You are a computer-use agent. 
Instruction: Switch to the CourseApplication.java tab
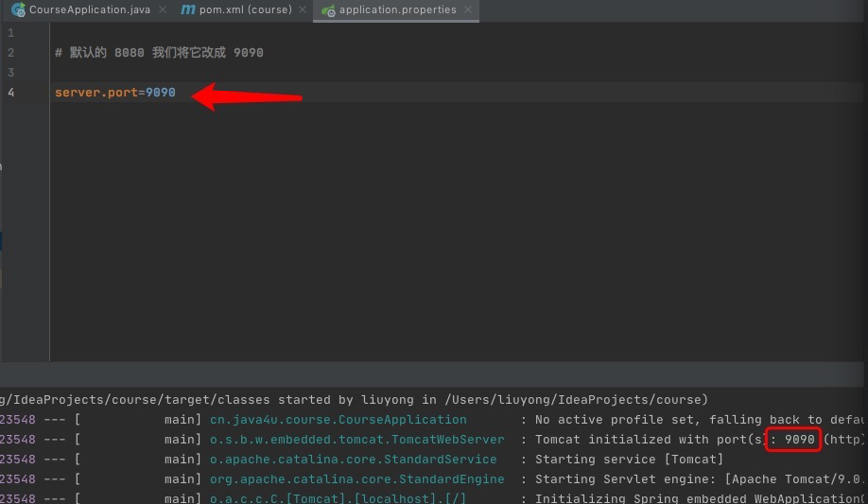pos(89,10)
